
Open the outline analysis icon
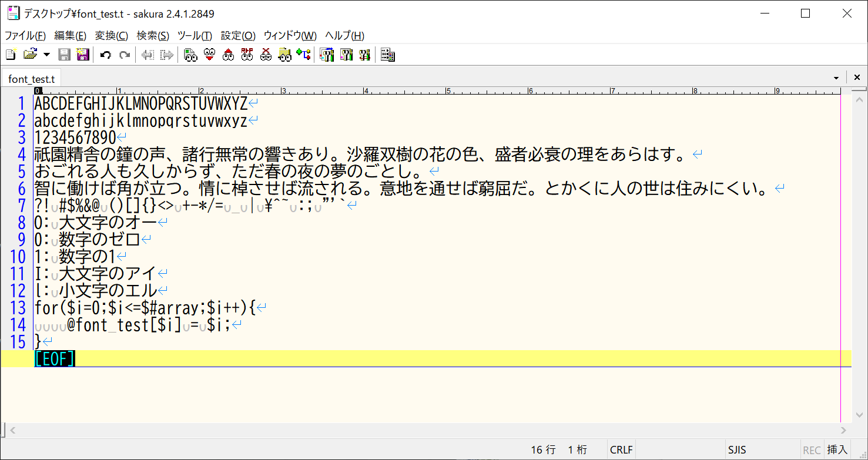303,55
